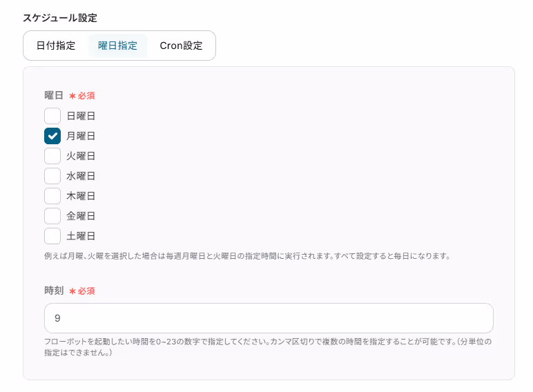The height and width of the screenshot is (392, 533).
Task: Click the hint text starting with フローボットを起動
Action: (x=268, y=347)
